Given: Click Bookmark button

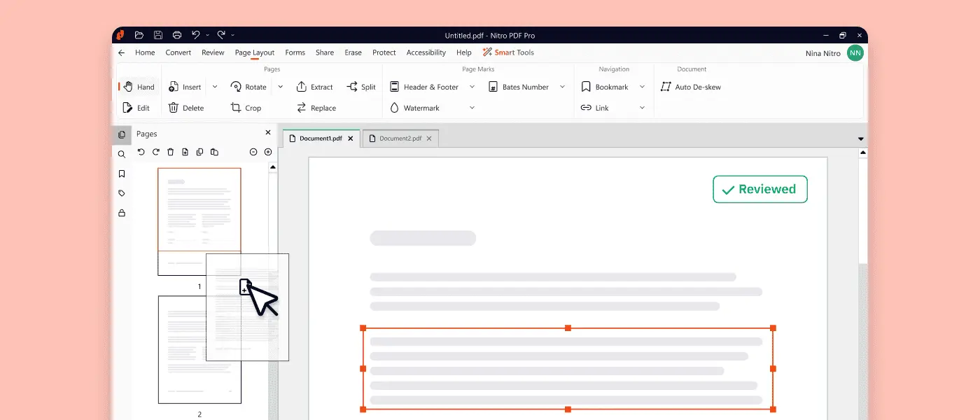Looking at the screenshot, I should (x=605, y=87).
